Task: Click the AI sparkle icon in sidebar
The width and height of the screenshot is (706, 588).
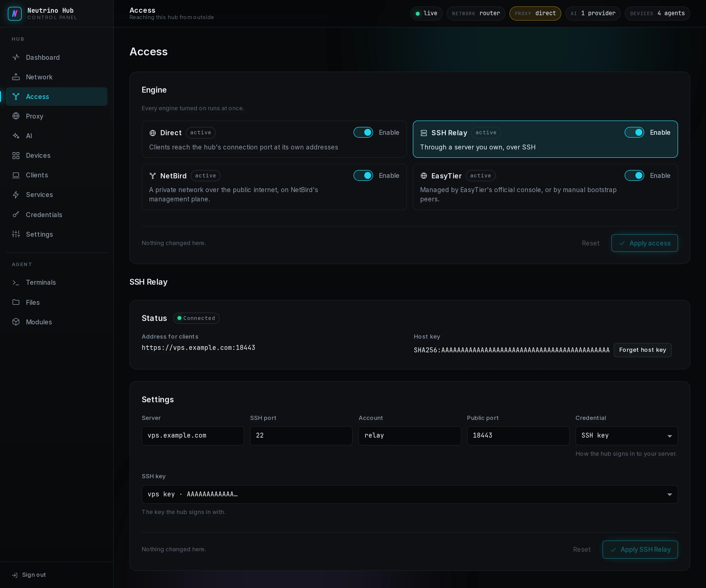Action: tap(16, 136)
